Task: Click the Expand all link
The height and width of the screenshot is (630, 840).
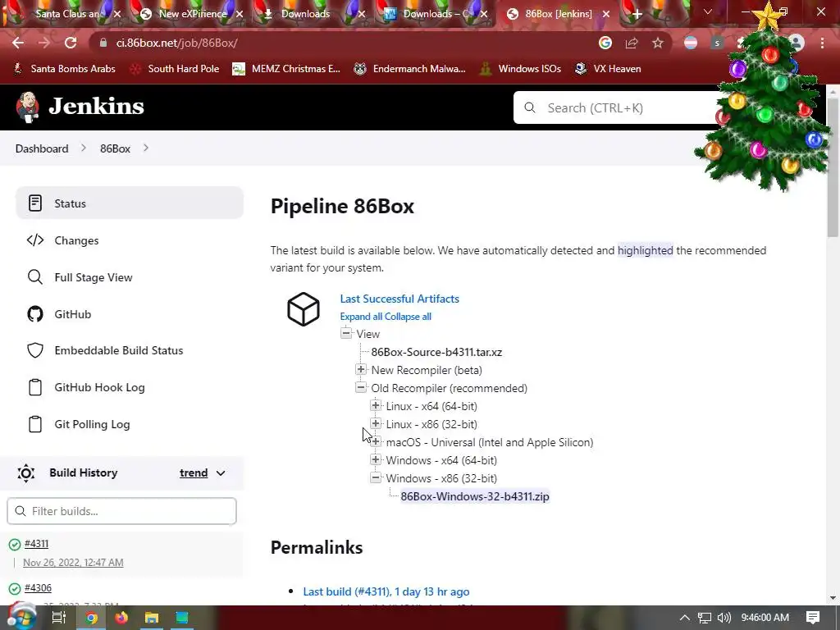Action: 361,317
